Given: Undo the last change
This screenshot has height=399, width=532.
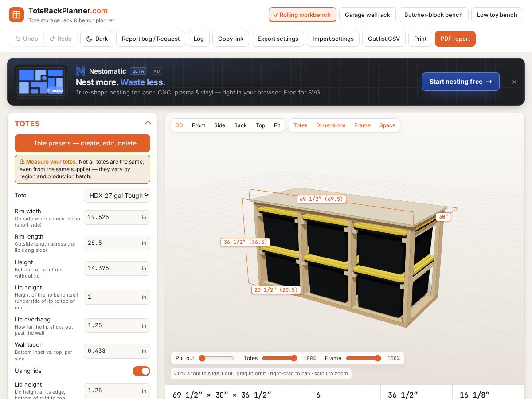Looking at the screenshot, I should click(27, 39).
